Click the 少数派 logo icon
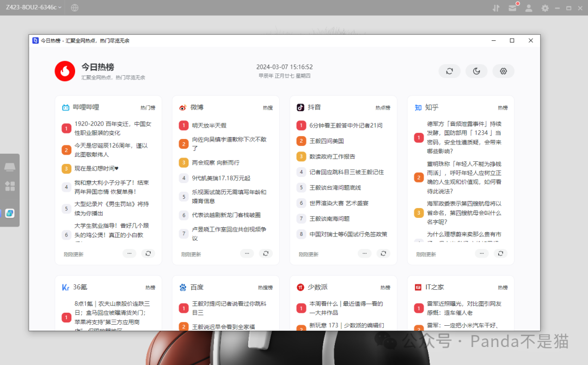 [301, 287]
